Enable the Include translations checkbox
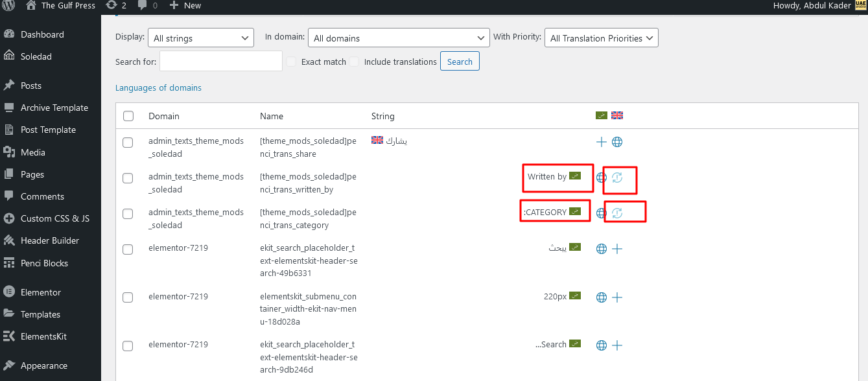Screen dimensions: 868x381 click(354, 62)
